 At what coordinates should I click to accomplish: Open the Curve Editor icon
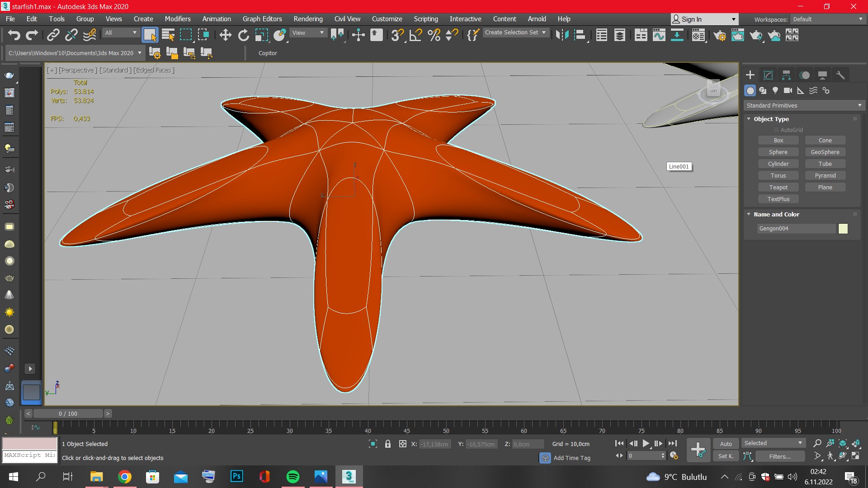pos(659,35)
